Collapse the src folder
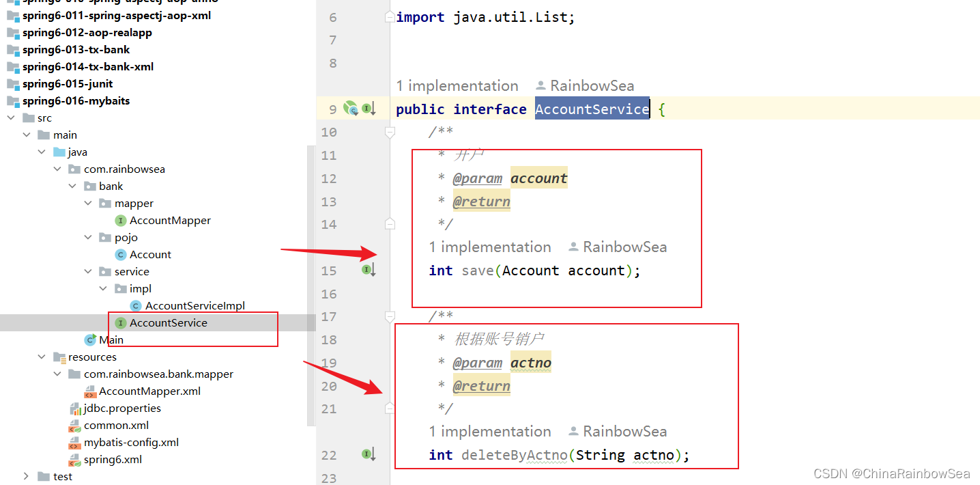 point(12,118)
